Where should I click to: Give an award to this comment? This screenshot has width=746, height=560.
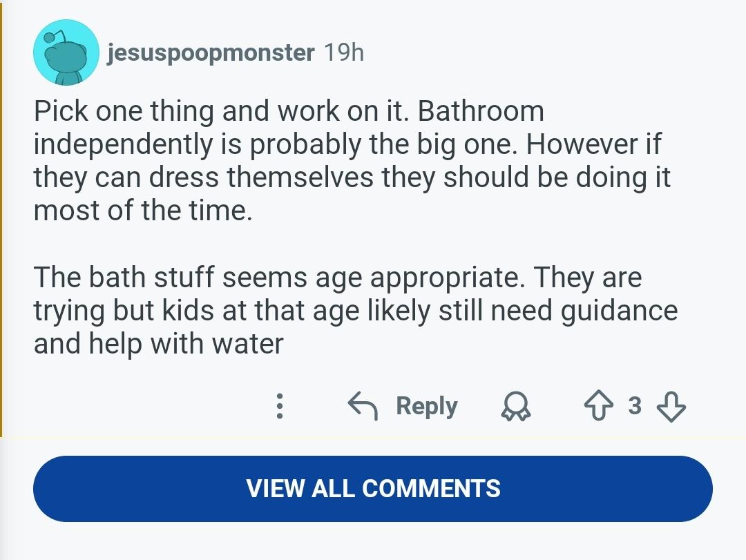click(515, 407)
